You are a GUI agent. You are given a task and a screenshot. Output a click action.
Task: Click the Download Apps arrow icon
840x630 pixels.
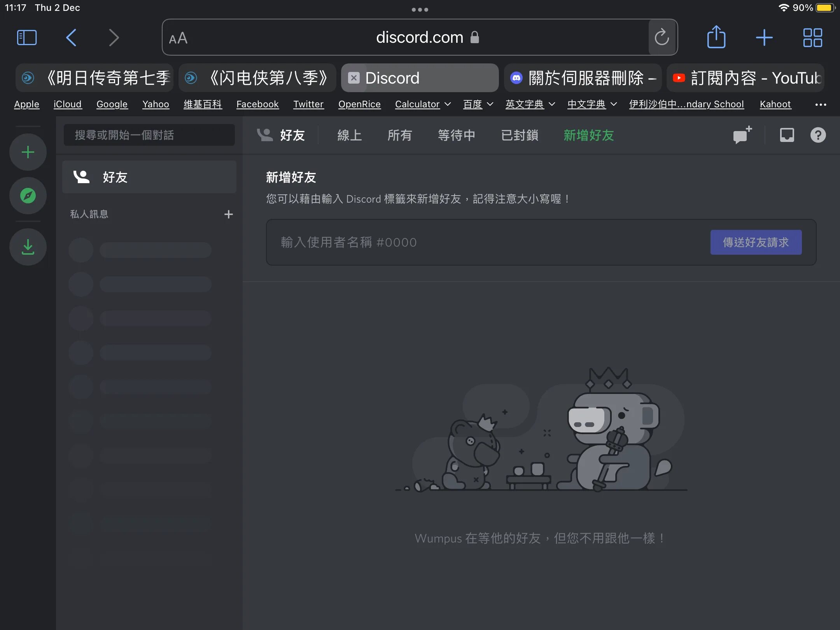(x=28, y=247)
